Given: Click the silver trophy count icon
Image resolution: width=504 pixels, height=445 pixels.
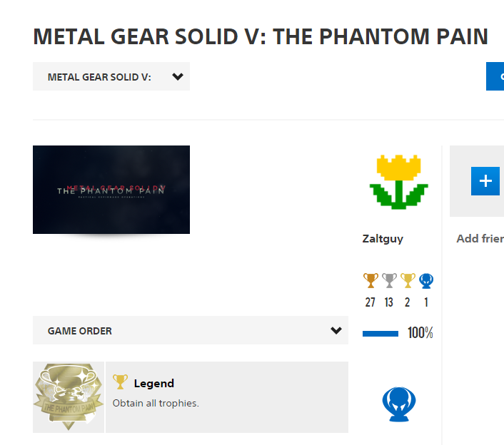Looking at the screenshot, I should point(389,281).
